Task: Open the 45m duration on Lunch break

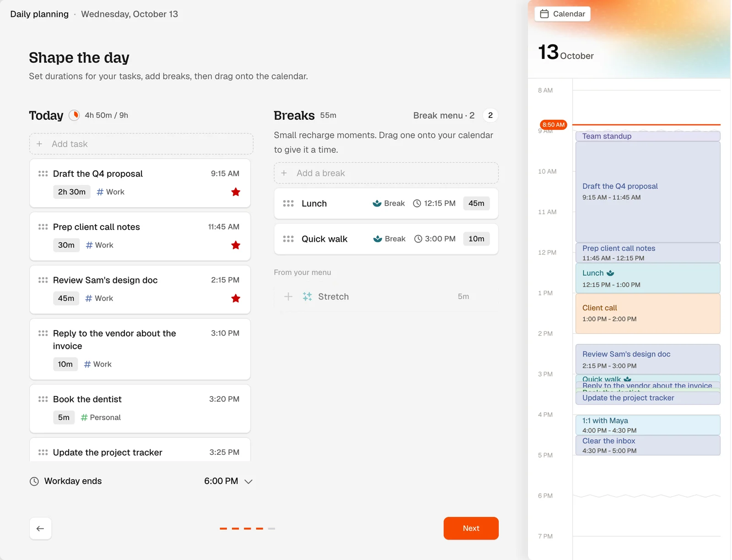Action: click(x=476, y=203)
